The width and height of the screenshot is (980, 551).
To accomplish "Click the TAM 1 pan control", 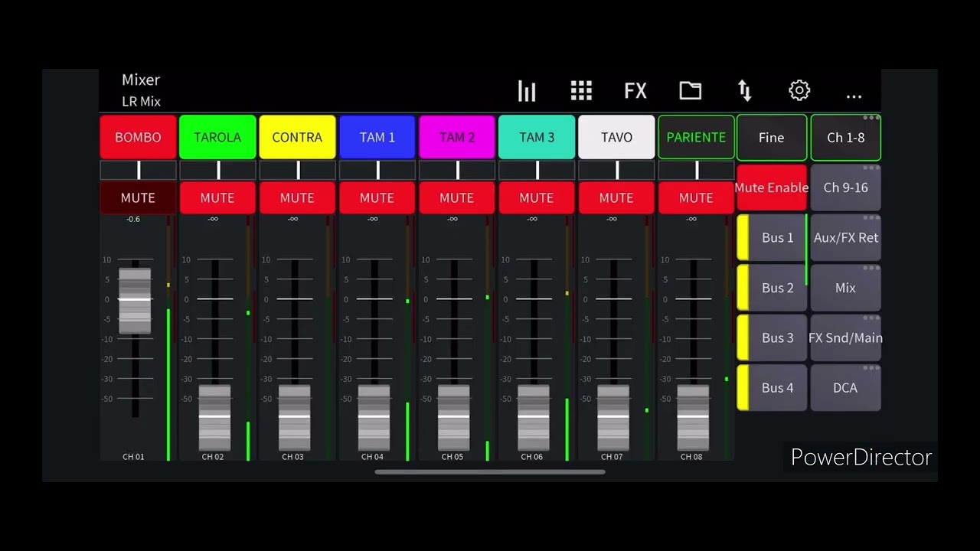I will (x=377, y=170).
